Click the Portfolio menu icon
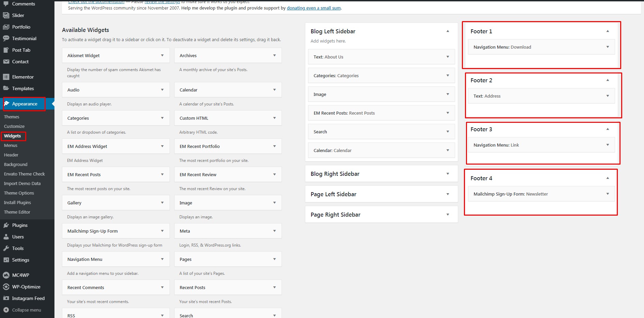 [6, 27]
